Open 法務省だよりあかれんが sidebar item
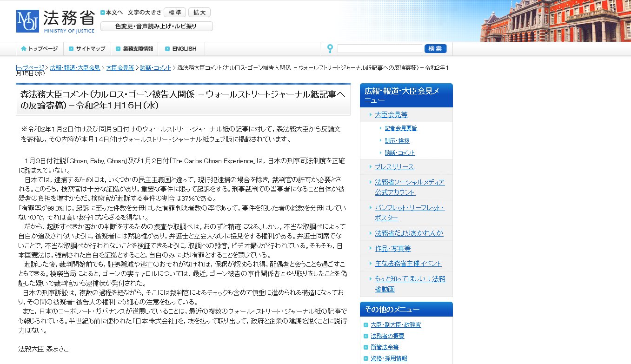Screen dimensions: 631x364 (409, 233)
